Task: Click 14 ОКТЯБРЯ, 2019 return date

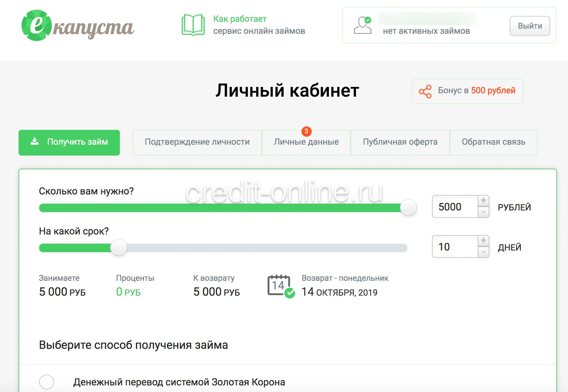Action: pyautogui.click(x=339, y=292)
